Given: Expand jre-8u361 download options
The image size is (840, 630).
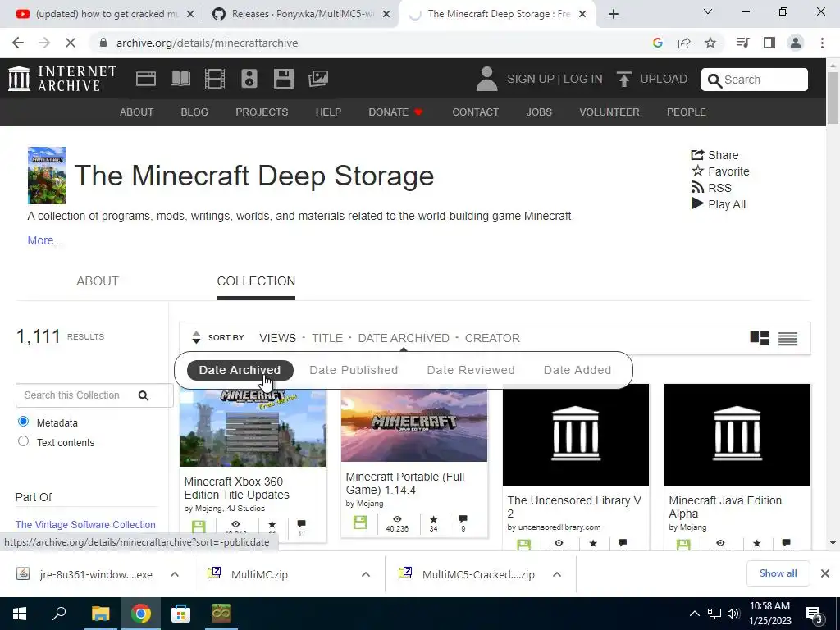Looking at the screenshot, I should (175, 574).
